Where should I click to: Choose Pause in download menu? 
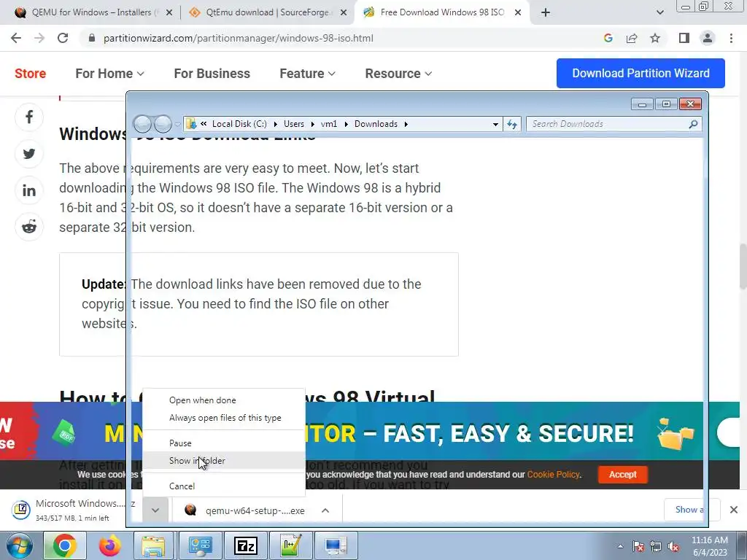[224, 443]
